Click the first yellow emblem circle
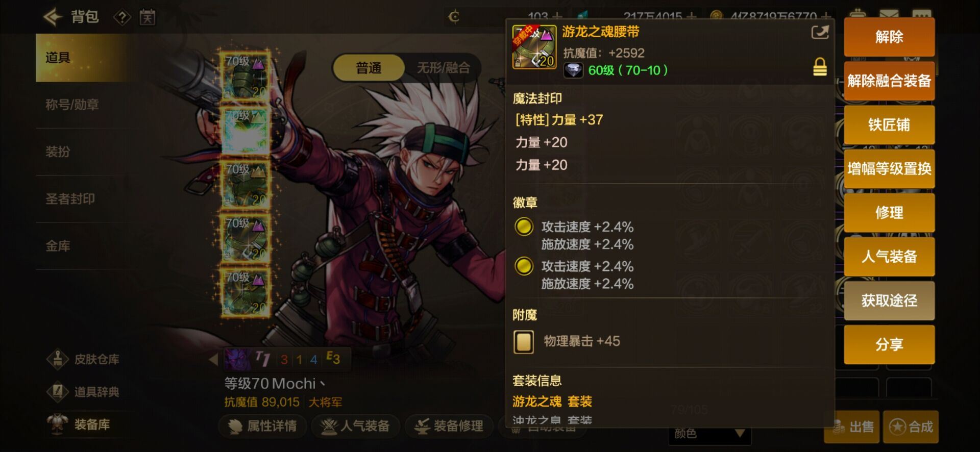 [524, 227]
